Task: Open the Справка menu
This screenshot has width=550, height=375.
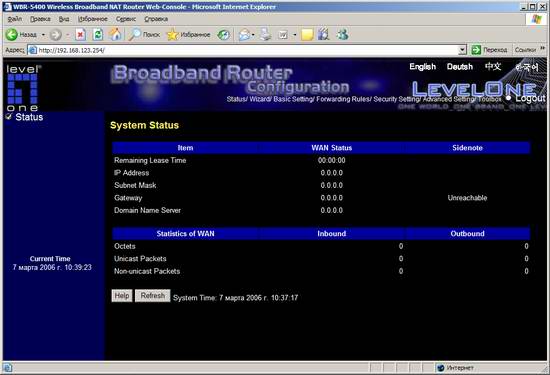Action: coord(156,19)
